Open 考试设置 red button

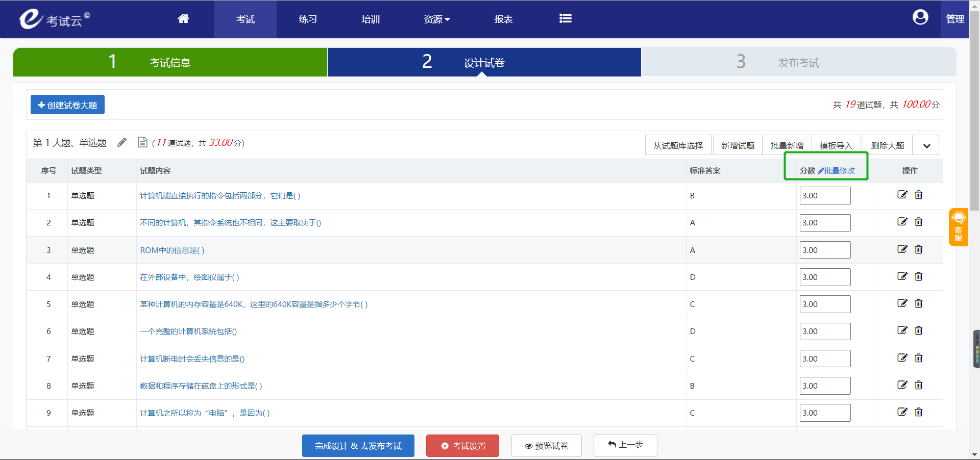click(x=462, y=446)
